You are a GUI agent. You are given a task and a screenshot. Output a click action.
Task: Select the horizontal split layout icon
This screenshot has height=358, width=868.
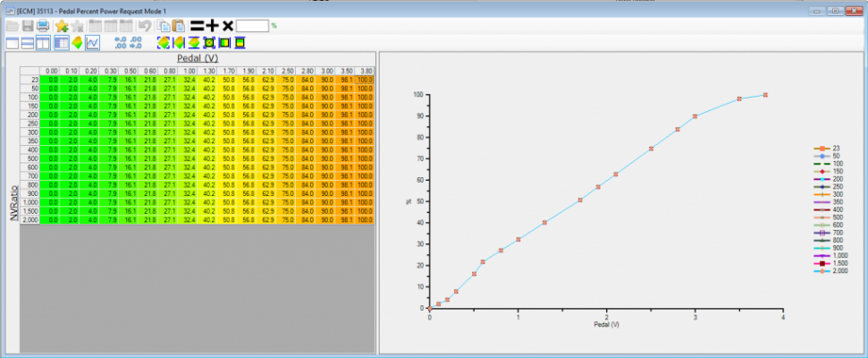tap(28, 43)
